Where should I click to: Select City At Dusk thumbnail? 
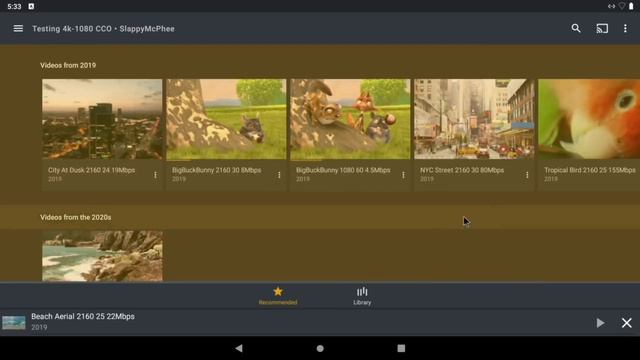click(x=102, y=119)
